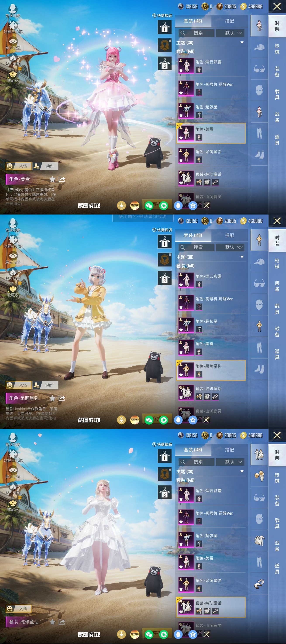286x644 pixels.
Task: Choose 套装-纯珍童话 row on the 角色-美雪 screen
Action: tap(211, 178)
